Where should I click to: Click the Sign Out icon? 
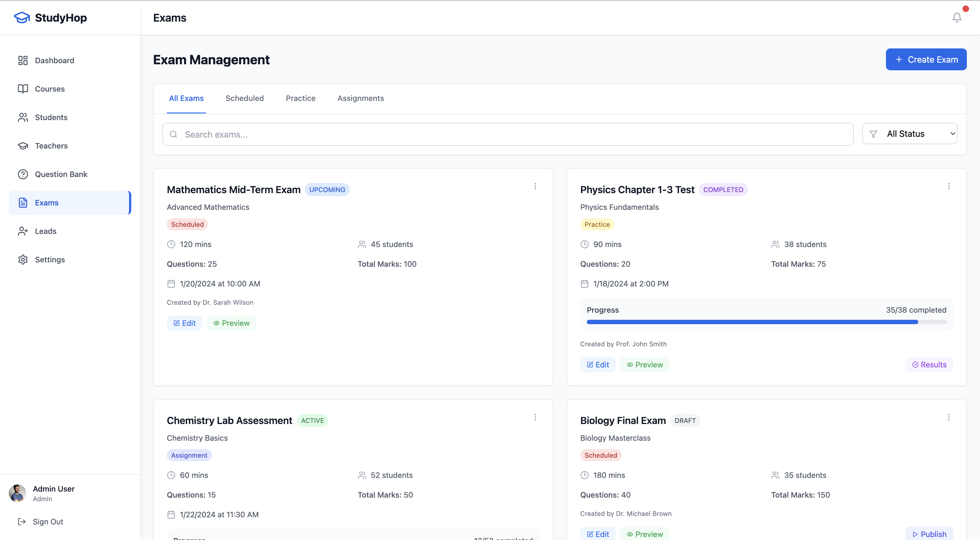click(x=22, y=522)
